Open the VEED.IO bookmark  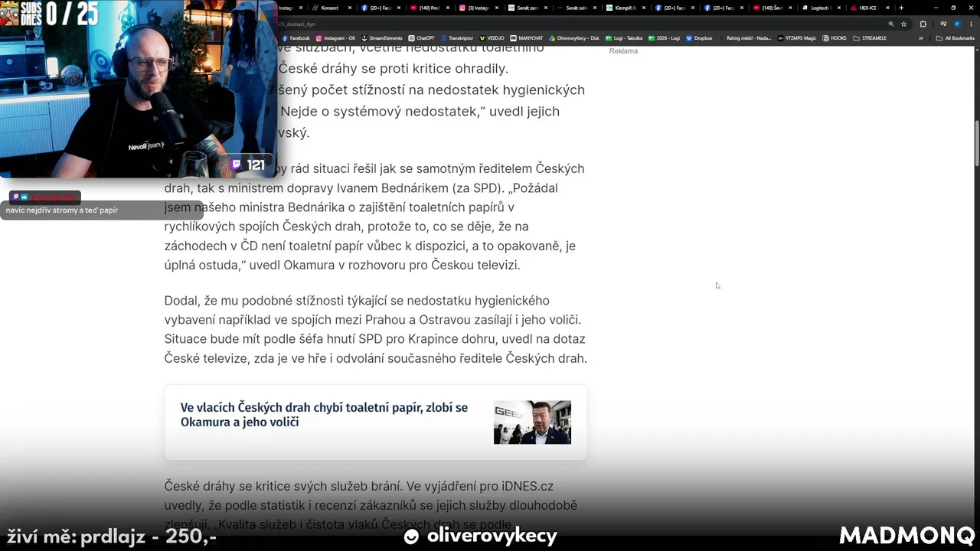492,38
